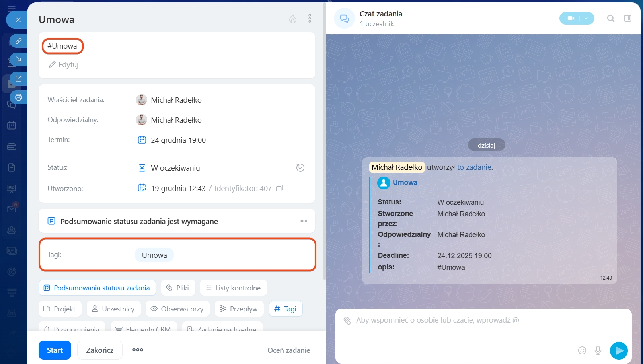This screenshot has width=643, height=364.
Task: Open the mail icon in the left sidebar
Action: (12, 209)
